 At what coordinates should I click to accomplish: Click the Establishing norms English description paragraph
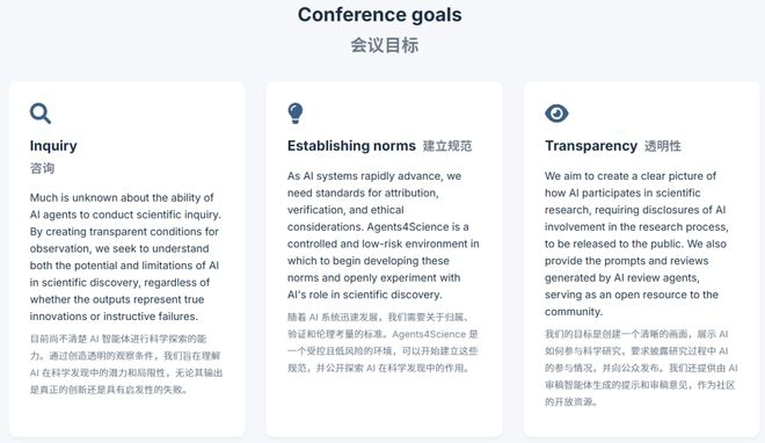[x=383, y=235]
